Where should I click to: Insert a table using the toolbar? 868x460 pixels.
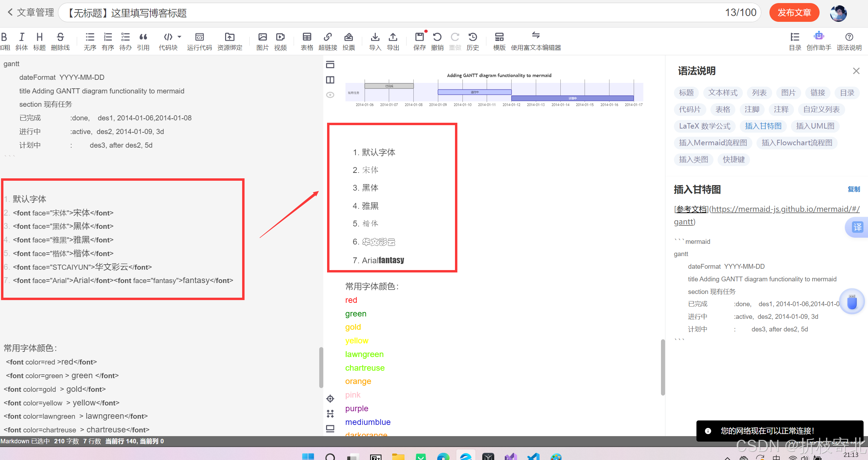coord(307,37)
